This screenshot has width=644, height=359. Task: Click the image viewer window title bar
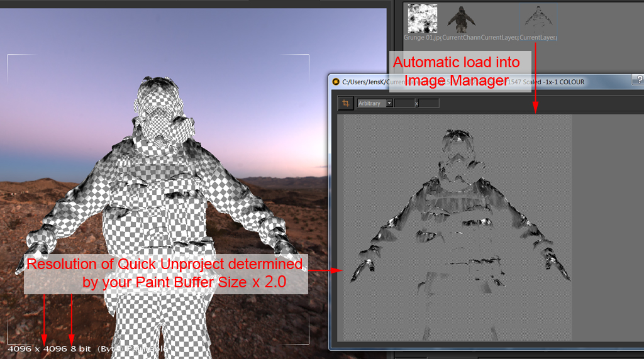click(x=566, y=82)
